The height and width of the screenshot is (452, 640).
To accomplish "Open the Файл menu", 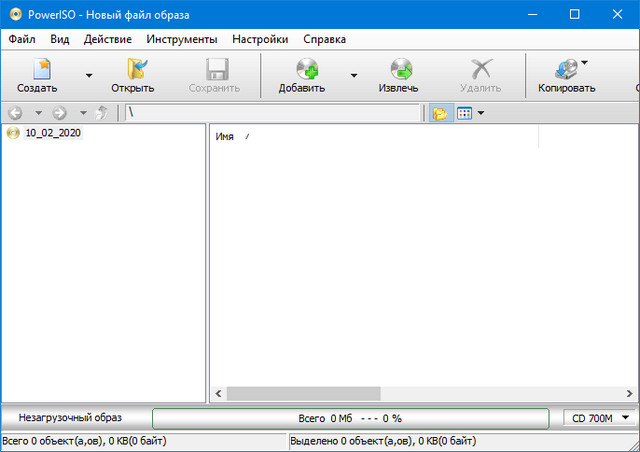I will pos(22,39).
